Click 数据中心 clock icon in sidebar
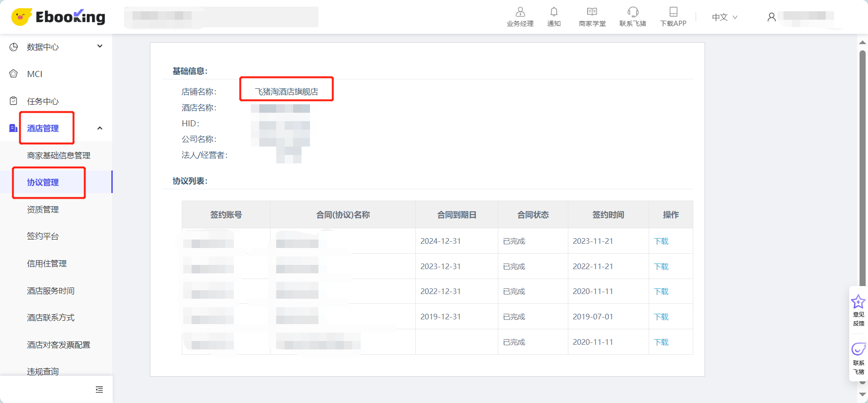The height and width of the screenshot is (403, 868). (x=14, y=47)
